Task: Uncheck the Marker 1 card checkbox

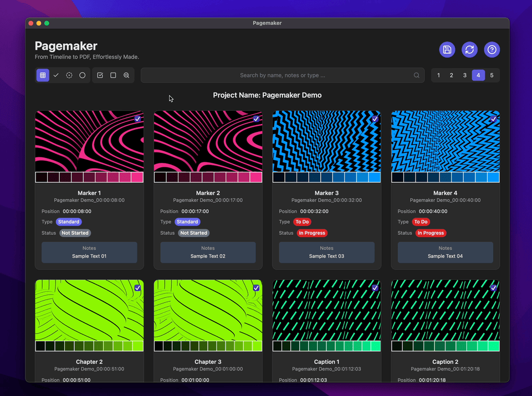Action: [137, 119]
